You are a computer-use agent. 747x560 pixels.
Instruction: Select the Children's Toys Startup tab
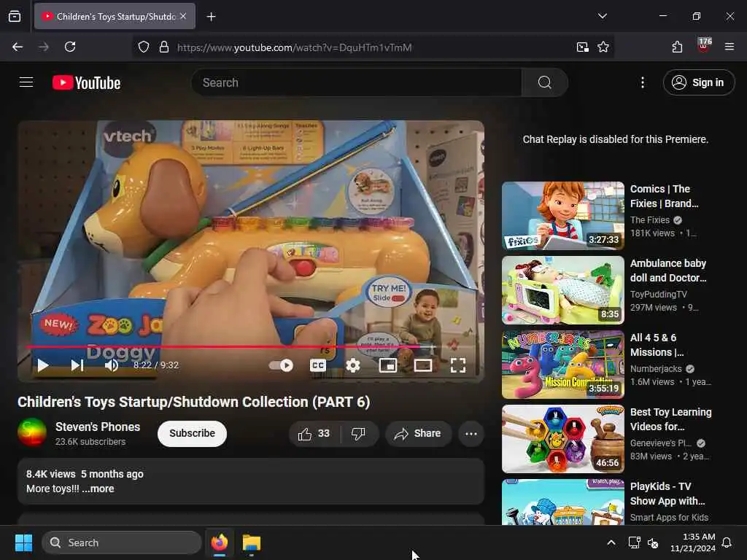(x=115, y=17)
